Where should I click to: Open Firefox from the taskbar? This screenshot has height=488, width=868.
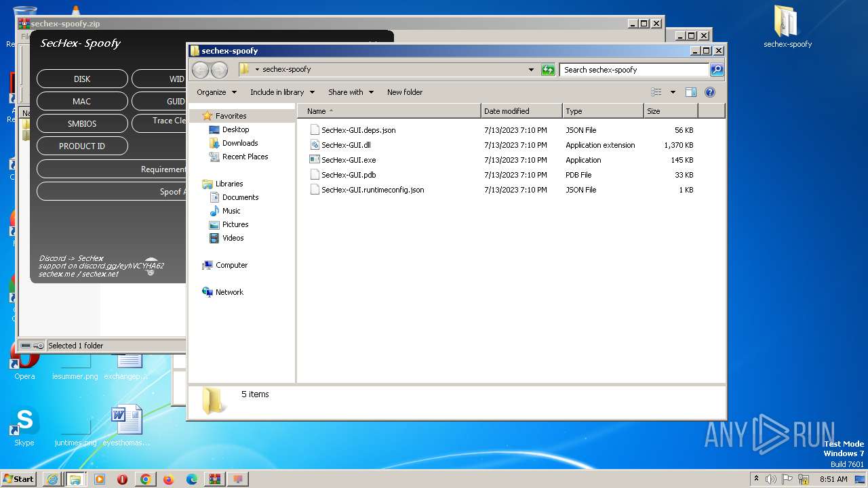click(168, 479)
